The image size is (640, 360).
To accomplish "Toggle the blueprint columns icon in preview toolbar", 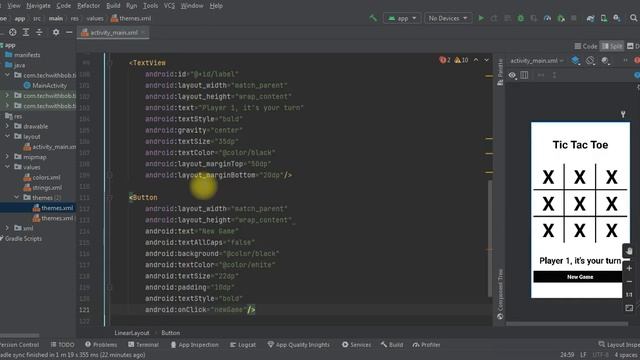I will 524,75.
